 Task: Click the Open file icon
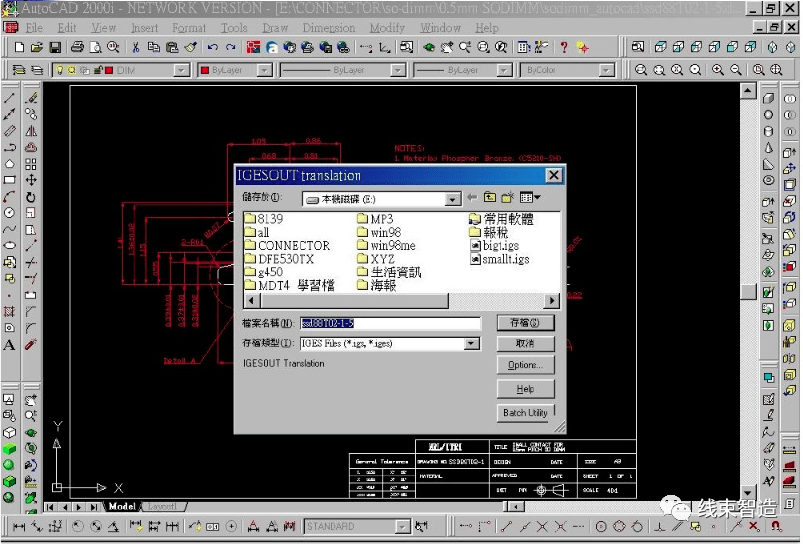[x=37, y=48]
